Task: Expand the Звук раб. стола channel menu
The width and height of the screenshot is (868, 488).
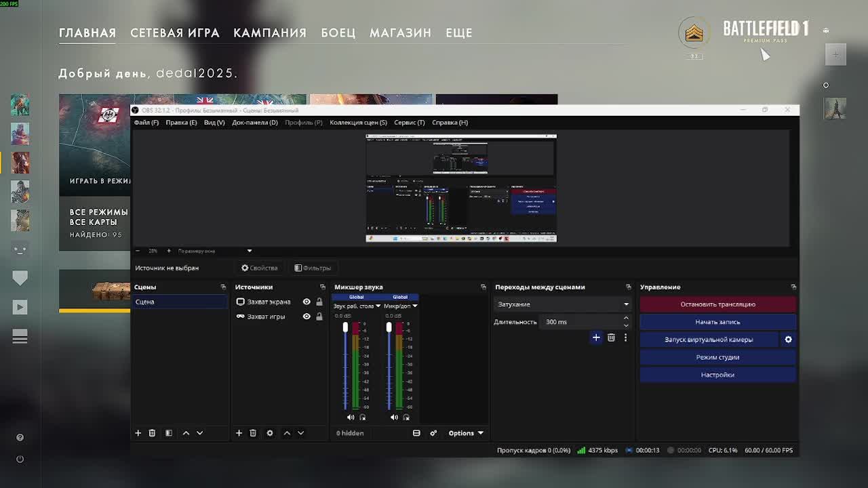Action: [378, 306]
